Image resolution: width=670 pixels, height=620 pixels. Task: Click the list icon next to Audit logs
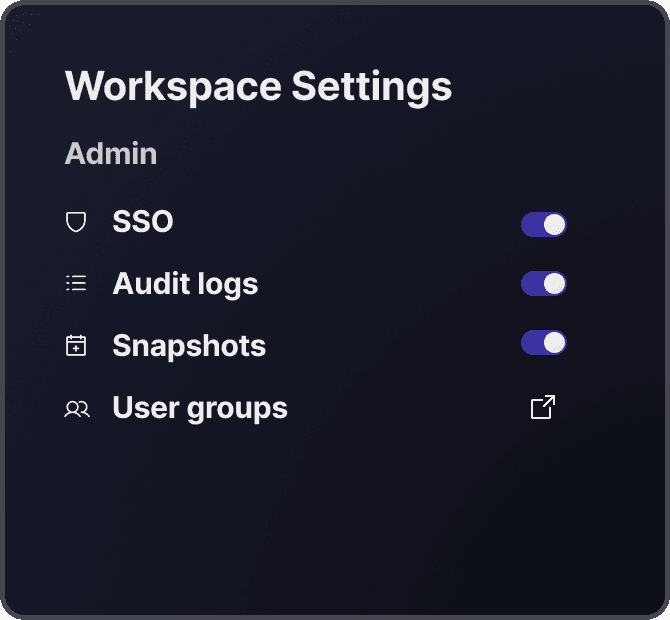(x=76, y=283)
